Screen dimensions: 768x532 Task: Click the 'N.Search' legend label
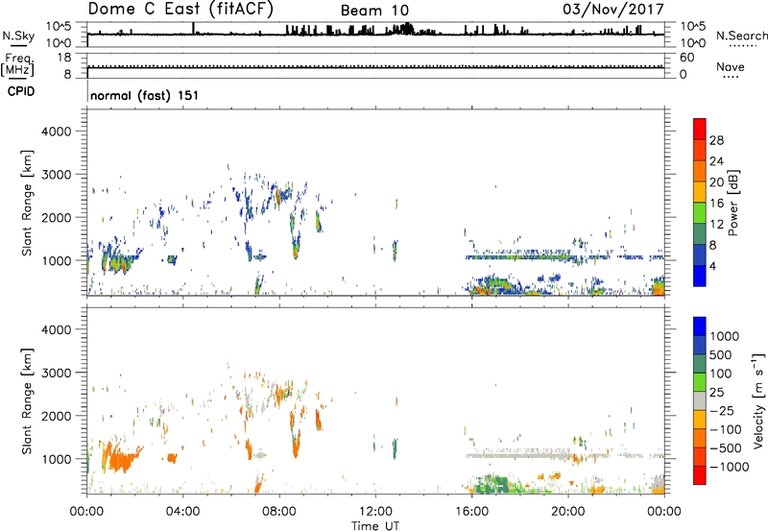point(742,36)
